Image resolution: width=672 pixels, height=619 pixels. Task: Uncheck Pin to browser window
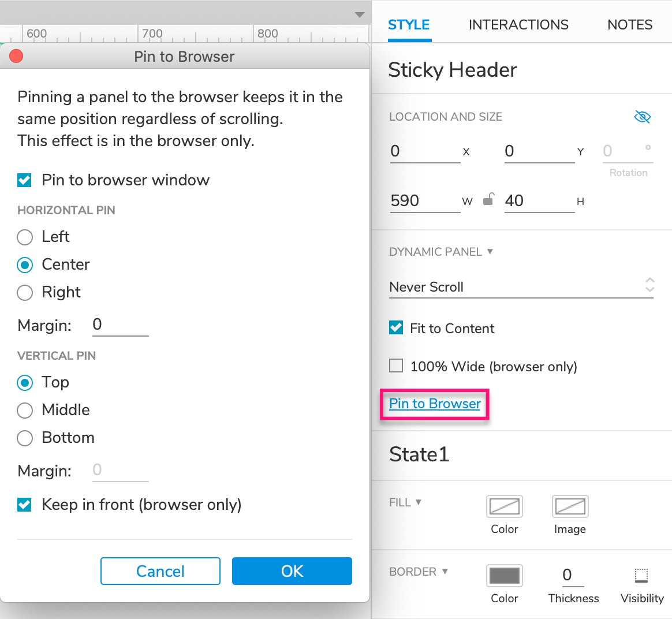(24, 180)
